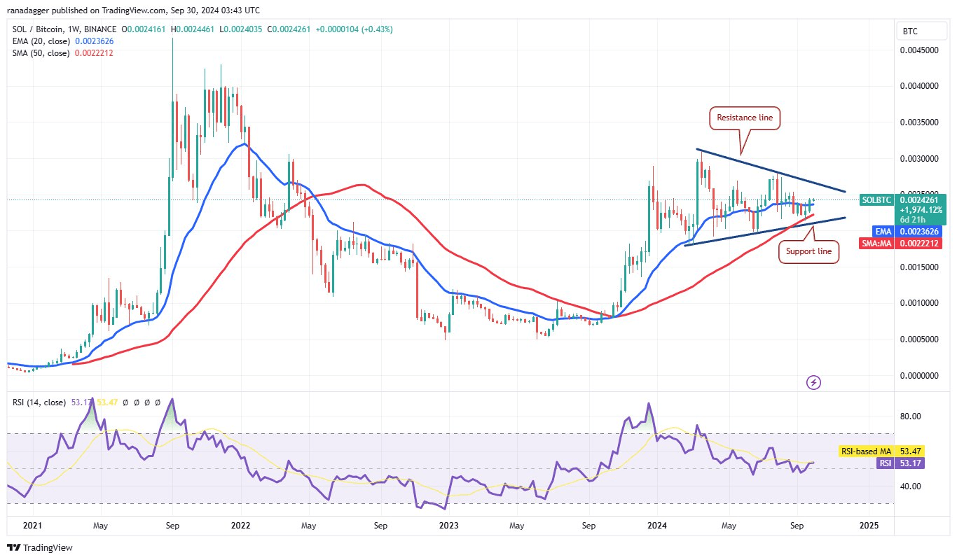Click the +1,974.12% change in SOLBTC tag

[920, 209]
